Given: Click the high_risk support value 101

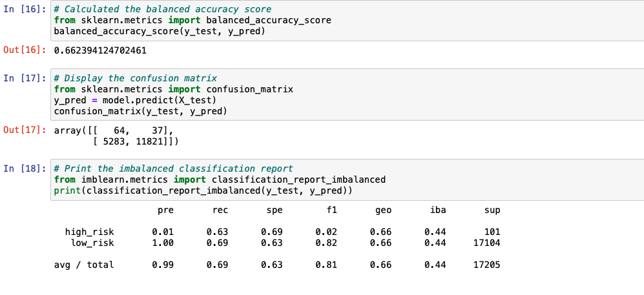Looking at the screenshot, I should (x=492, y=232).
